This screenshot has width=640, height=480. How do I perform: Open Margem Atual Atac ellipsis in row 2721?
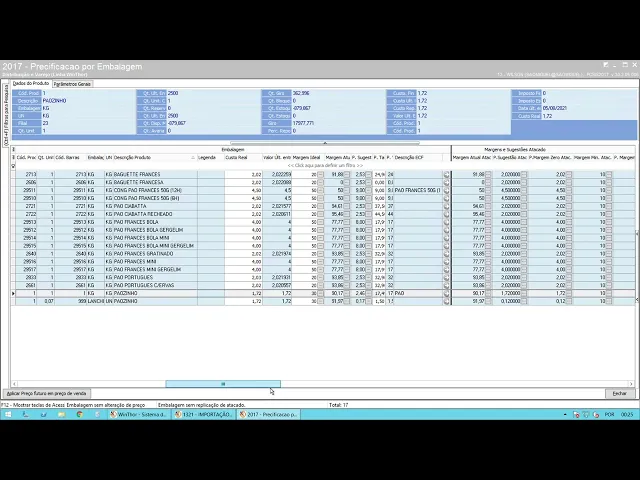(488, 206)
